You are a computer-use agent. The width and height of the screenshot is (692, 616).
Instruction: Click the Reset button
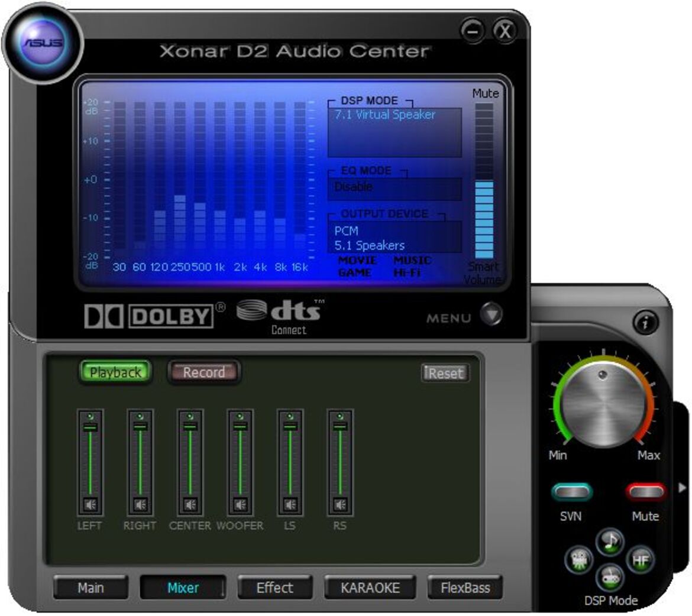(x=445, y=373)
